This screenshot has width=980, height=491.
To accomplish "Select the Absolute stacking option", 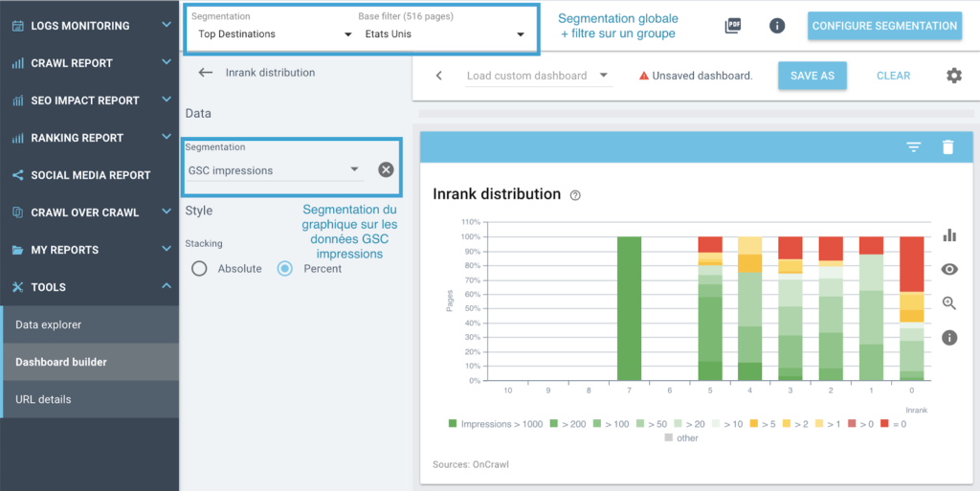I will pos(199,269).
